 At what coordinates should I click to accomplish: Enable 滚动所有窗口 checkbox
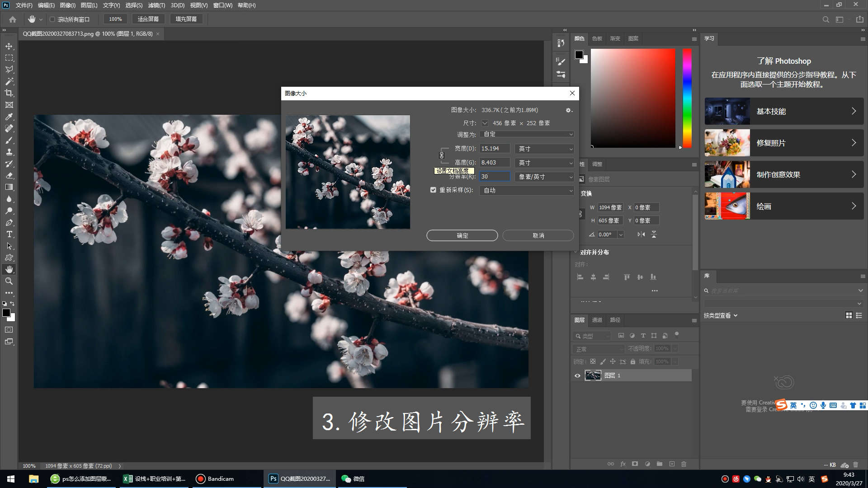52,19
